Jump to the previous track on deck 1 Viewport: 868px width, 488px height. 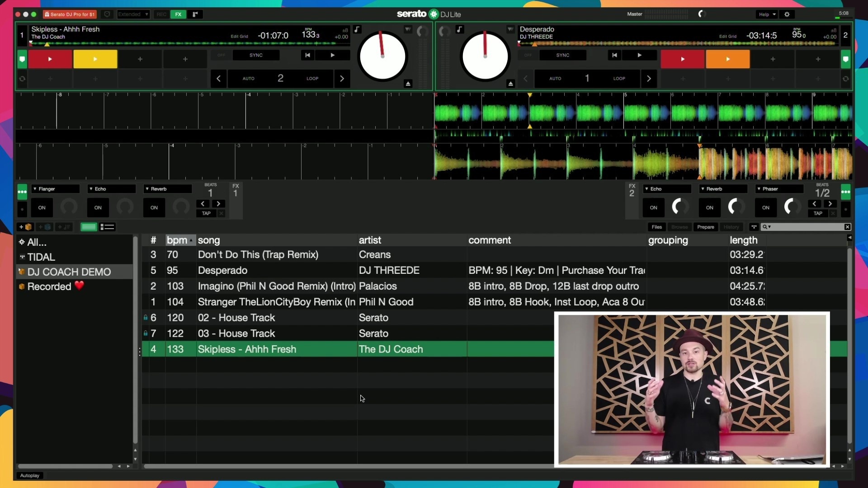point(307,55)
